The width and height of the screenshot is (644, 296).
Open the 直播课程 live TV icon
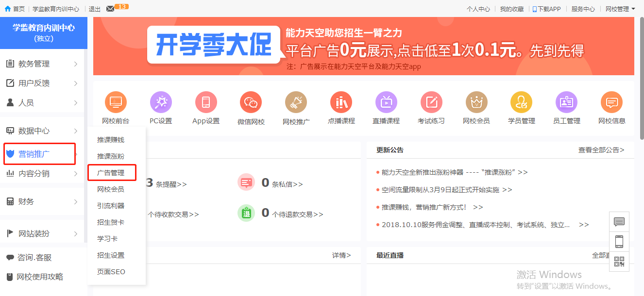(386, 102)
